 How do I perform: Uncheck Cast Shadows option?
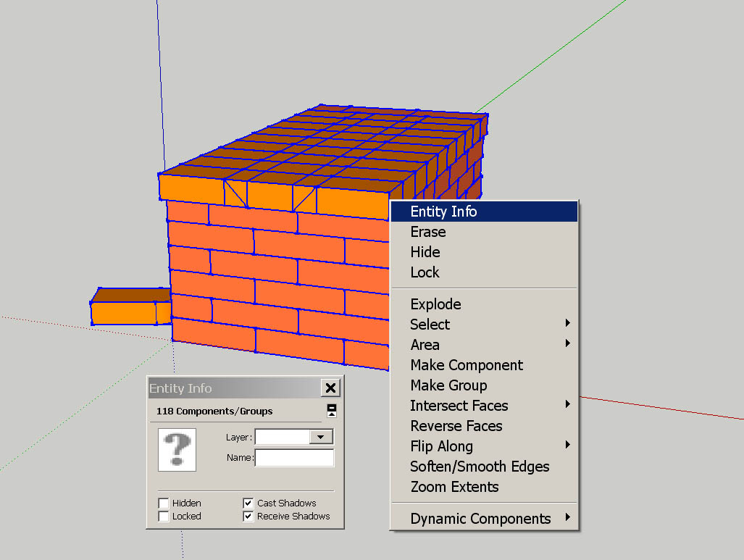pos(248,503)
